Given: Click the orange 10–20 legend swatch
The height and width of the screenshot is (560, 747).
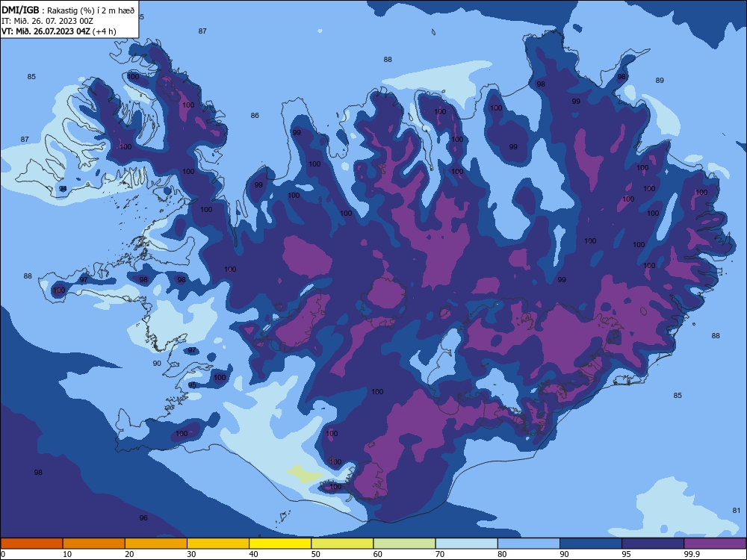Looking at the screenshot, I should pos(94,544).
